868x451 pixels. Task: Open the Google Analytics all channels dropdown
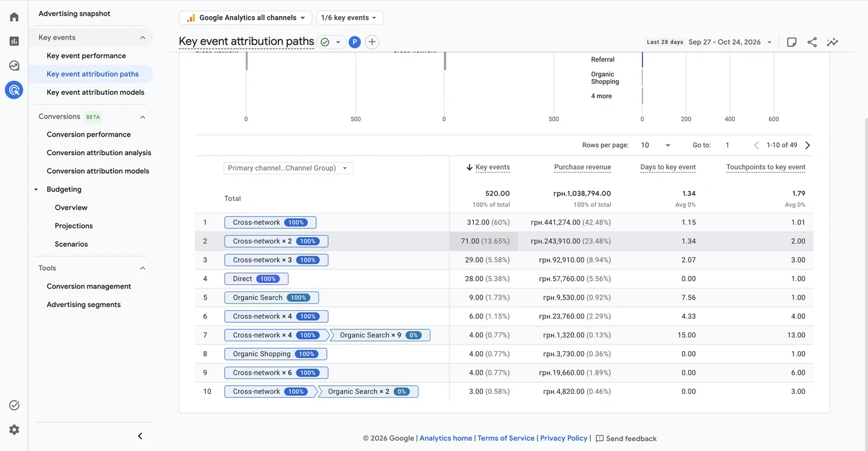click(246, 18)
